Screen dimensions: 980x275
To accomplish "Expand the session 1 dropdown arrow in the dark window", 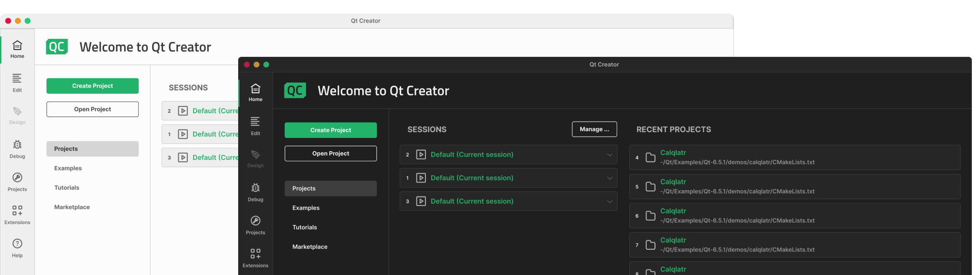I will 610,178.
